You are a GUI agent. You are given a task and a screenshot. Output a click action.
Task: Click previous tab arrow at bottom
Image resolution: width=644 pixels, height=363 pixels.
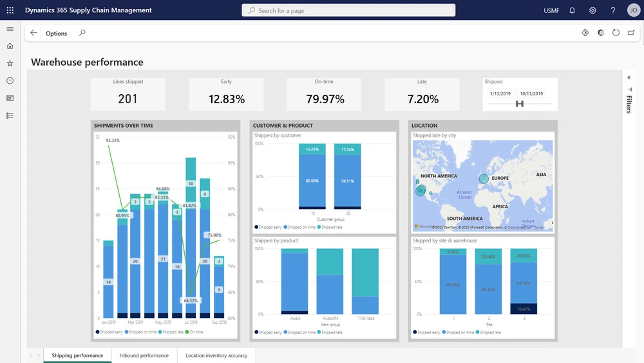point(30,355)
